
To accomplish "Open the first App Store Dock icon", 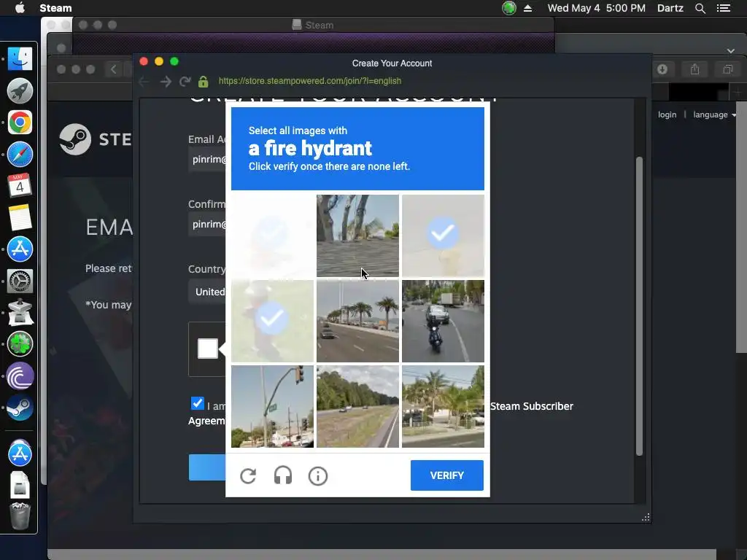I will (x=20, y=249).
